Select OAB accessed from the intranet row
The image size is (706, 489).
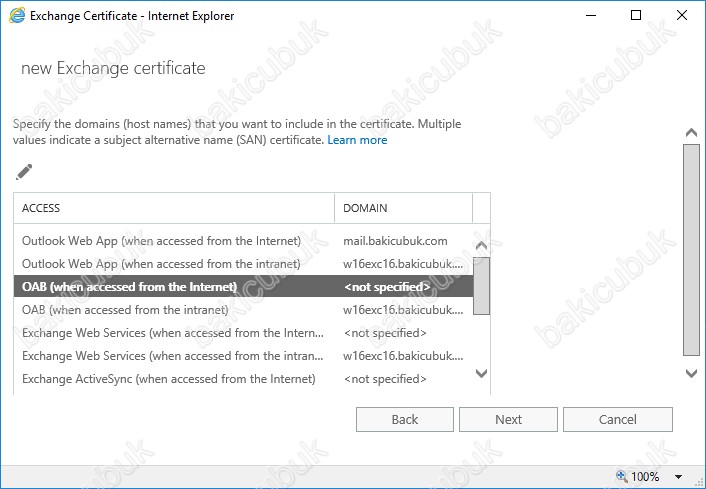[x=243, y=310]
